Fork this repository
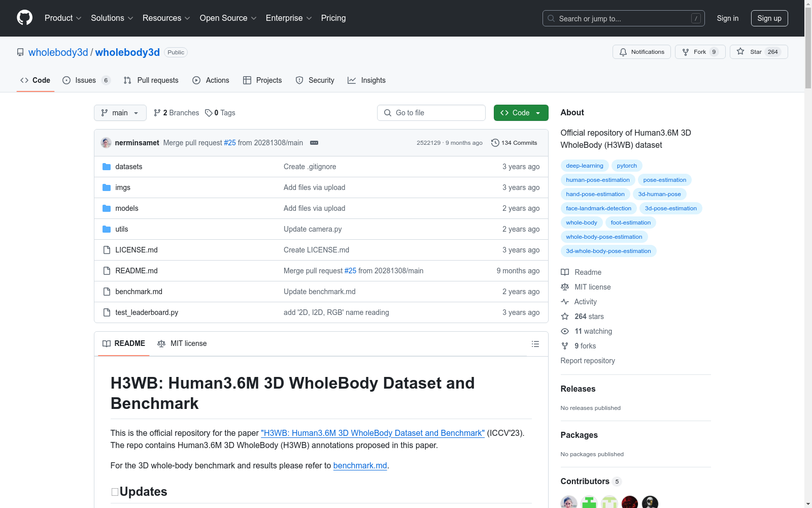 pos(700,52)
